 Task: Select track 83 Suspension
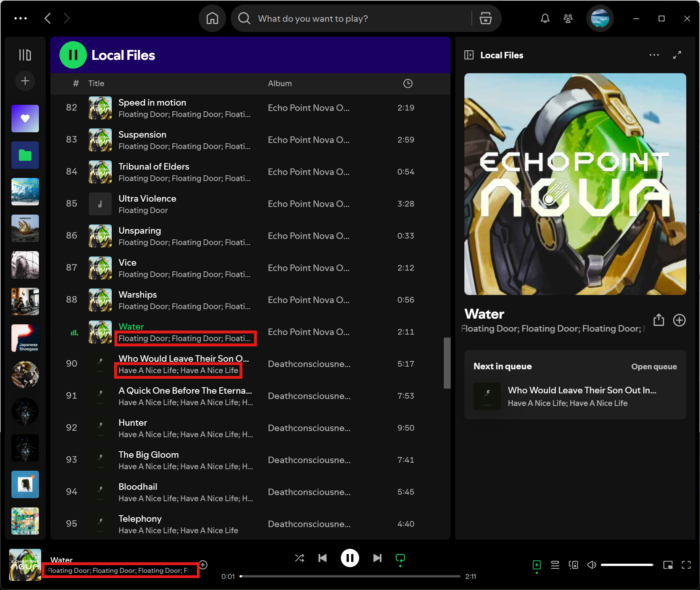250,140
